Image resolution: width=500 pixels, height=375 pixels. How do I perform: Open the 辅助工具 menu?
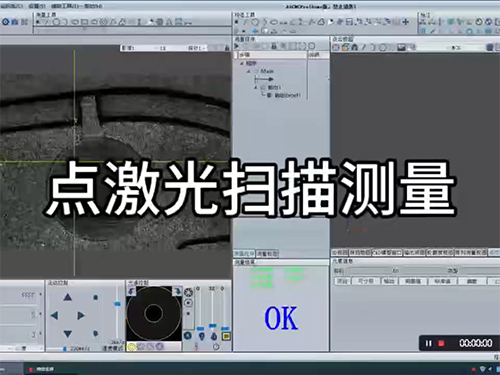(64, 6)
